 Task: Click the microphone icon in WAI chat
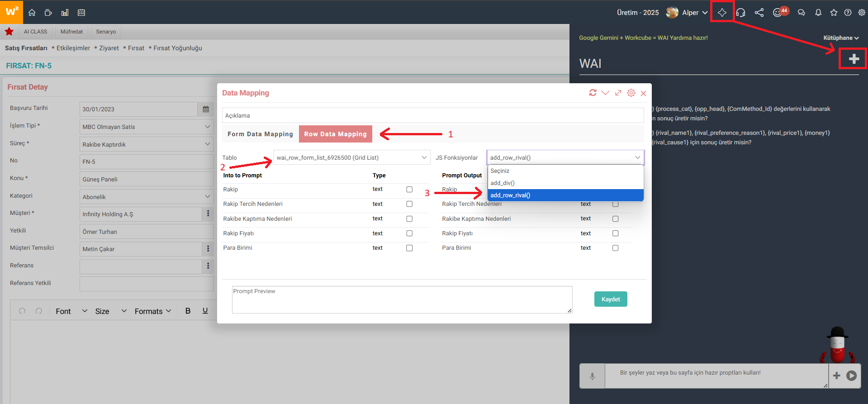(592, 376)
